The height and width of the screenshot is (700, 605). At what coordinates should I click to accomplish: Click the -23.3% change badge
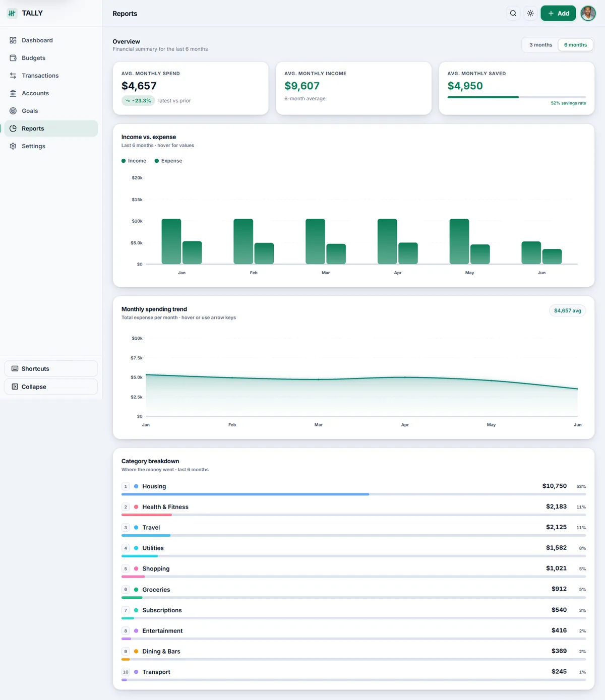[138, 101]
